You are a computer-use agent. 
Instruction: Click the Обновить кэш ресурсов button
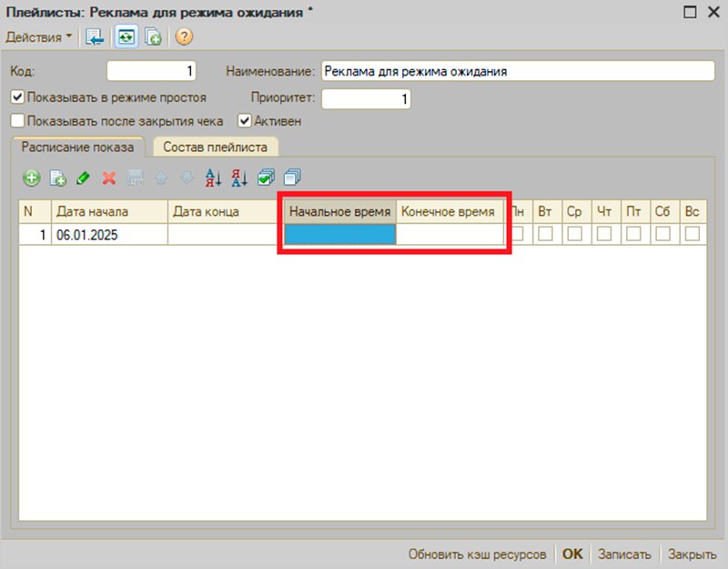pyautogui.click(x=477, y=554)
